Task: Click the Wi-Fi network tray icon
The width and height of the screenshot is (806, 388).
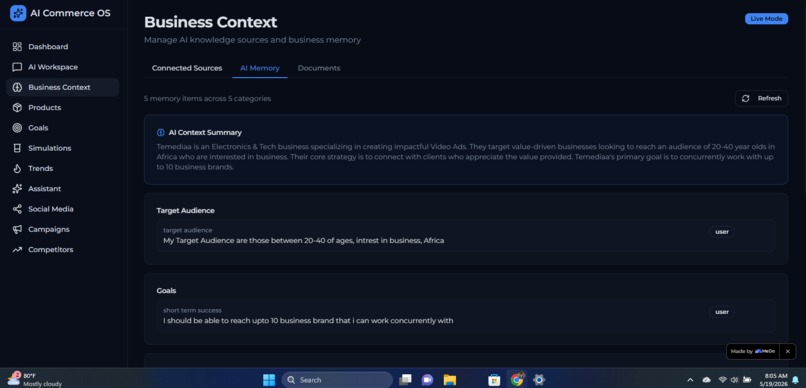Action: pyautogui.click(x=722, y=380)
